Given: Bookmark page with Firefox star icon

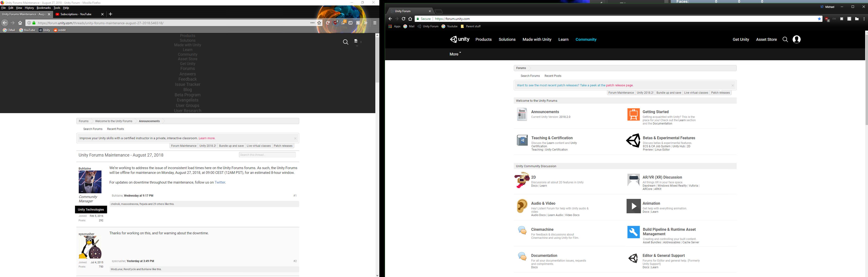Looking at the screenshot, I should tap(319, 23).
